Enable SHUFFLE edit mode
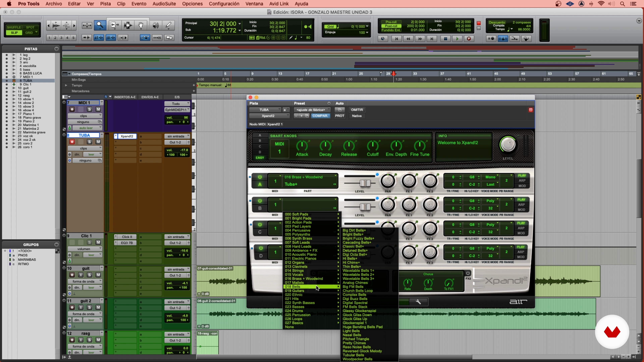The image size is (644, 362). (x=14, y=27)
